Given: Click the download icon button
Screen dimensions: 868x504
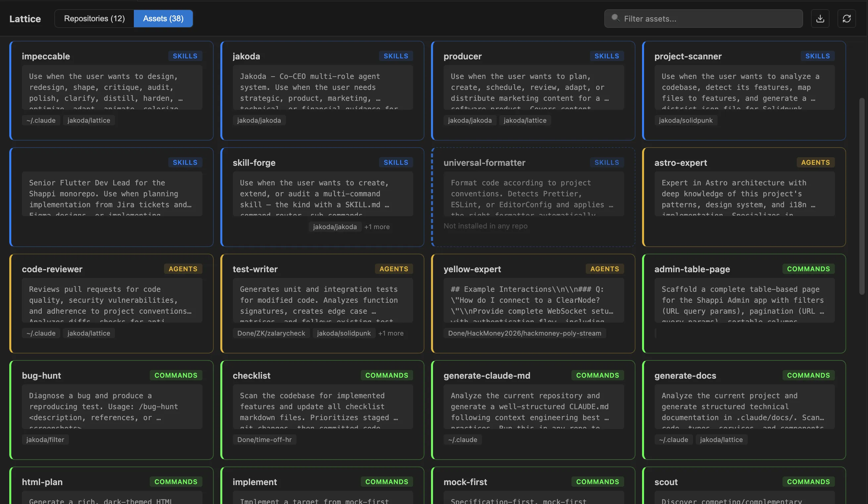Looking at the screenshot, I should (820, 19).
